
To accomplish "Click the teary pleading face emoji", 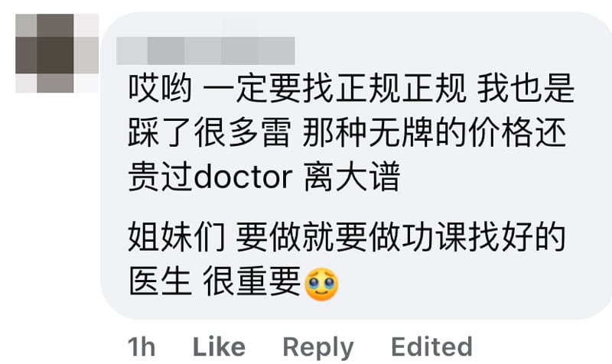I will point(321,284).
